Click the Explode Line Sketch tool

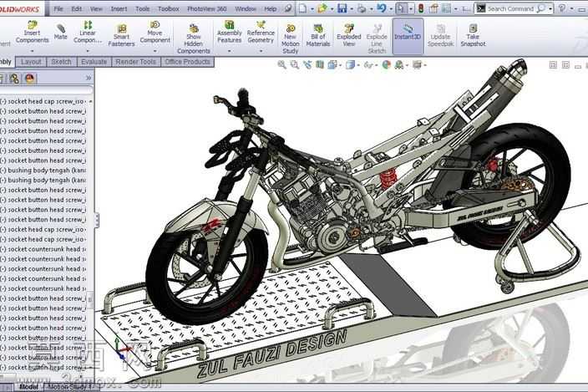377,39
